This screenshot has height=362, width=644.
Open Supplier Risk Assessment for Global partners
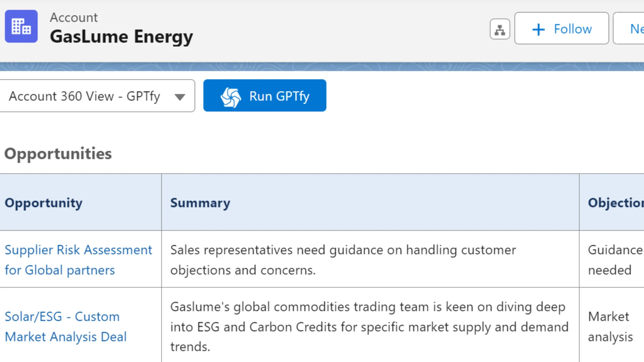click(79, 260)
